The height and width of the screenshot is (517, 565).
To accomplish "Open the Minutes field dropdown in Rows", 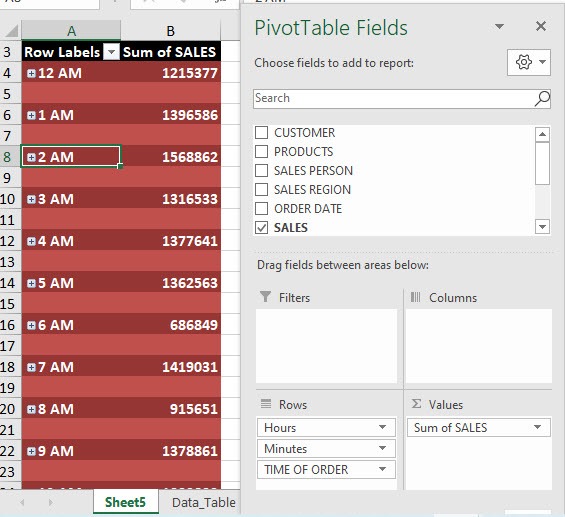I will [x=382, y=449].
